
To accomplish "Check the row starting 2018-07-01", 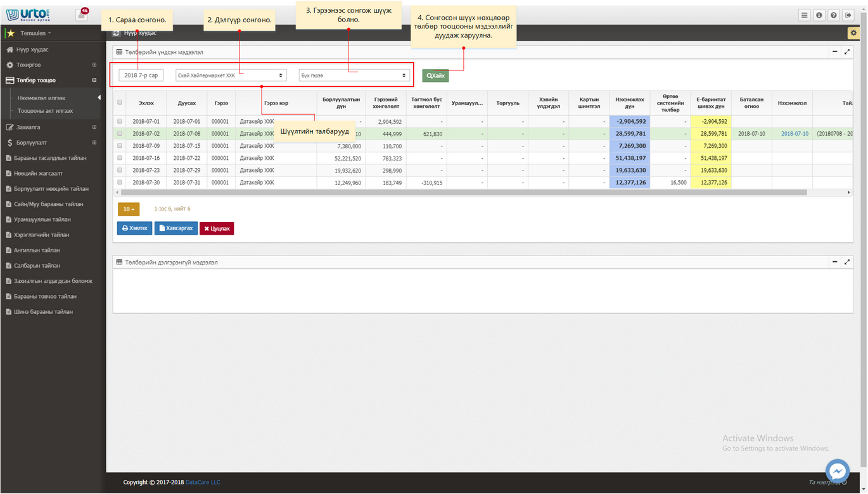I will [x=120, y=121].
